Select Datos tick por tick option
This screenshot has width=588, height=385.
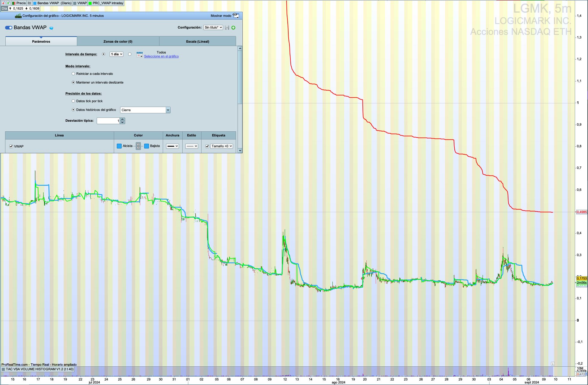(x=73, y=101)
